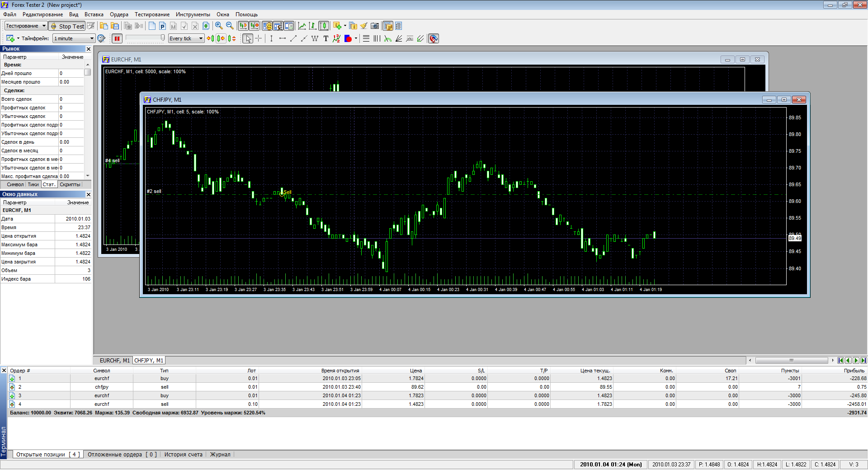
Task: Open the Ордера menu
Action: [119, 14]
